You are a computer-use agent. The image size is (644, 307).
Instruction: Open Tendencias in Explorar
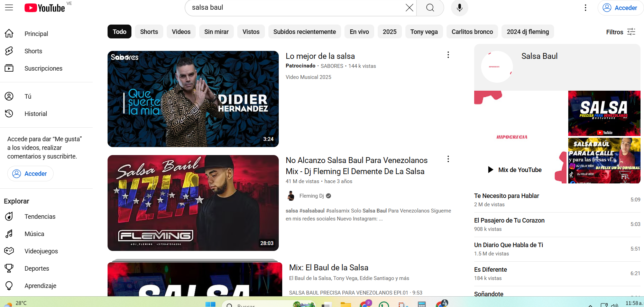pos(40,216)
